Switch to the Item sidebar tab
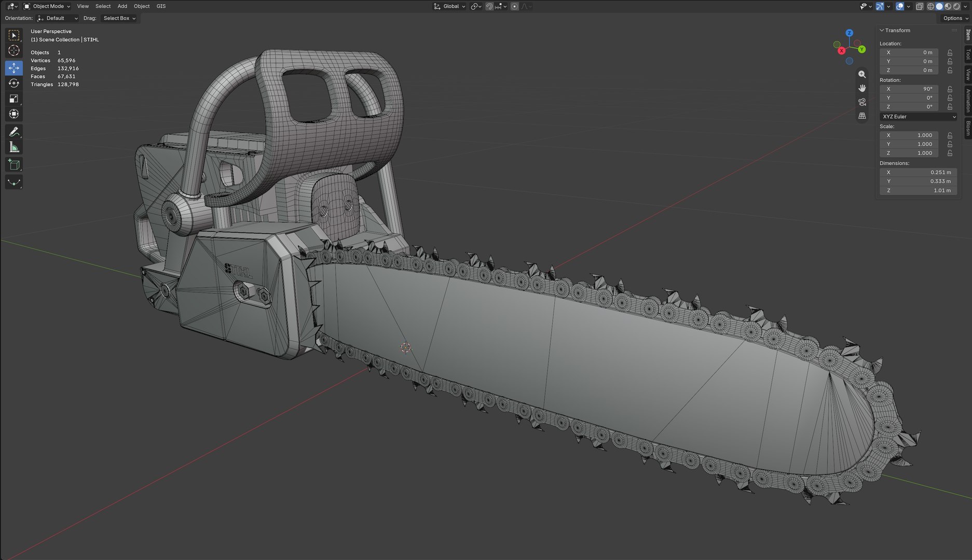This screenshot has width=972, height=560. tap(968, 35)
